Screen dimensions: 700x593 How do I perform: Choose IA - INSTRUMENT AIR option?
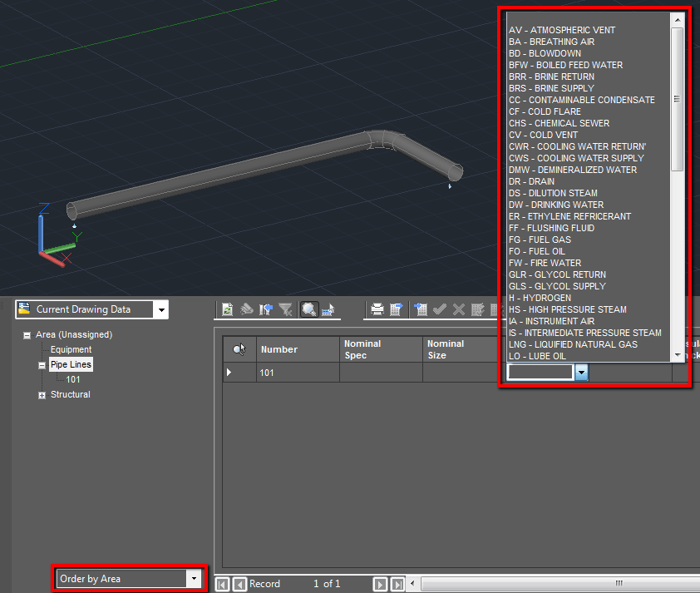tap(551, 320)
